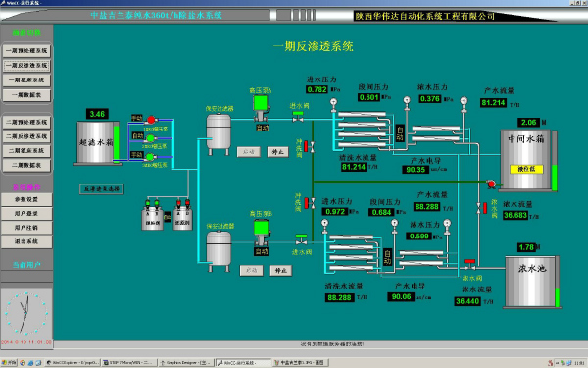
Task: Click 退出系统 exit system button
Action: pos(26,241)
